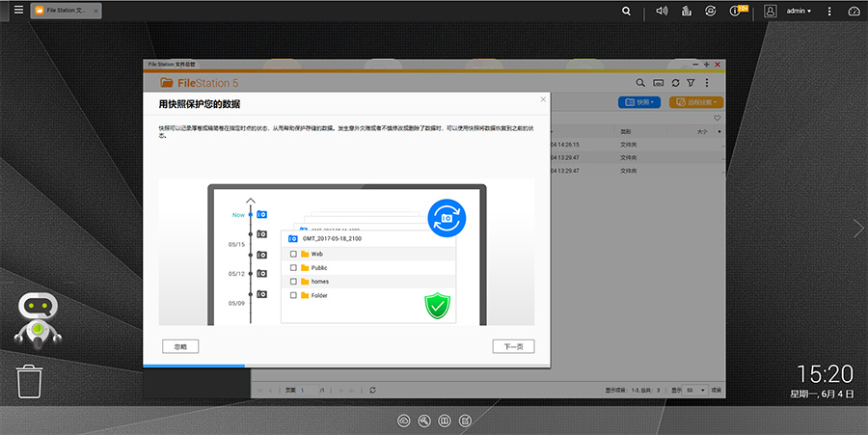Open the top bar three-dot more menu
The image size is (868, 435).
pyautogui.click(x=828, y=12)
